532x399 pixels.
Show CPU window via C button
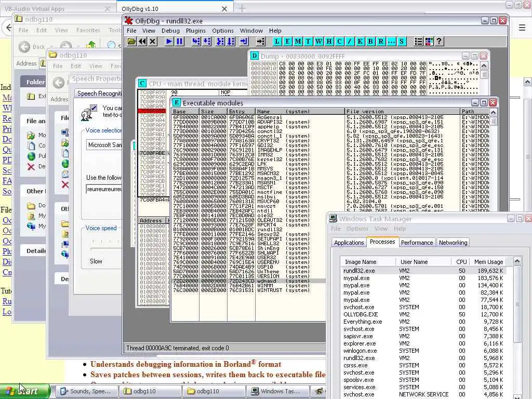click(339, 42)
